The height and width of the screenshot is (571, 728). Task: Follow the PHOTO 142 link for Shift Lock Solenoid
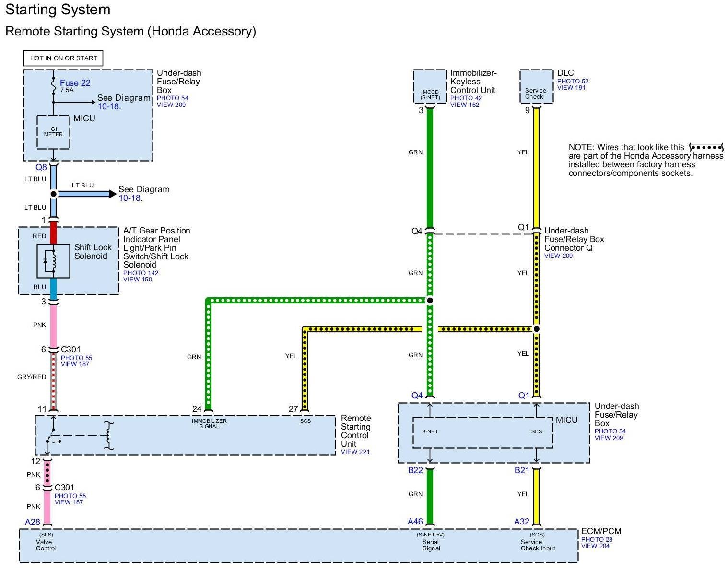[141, 273]
